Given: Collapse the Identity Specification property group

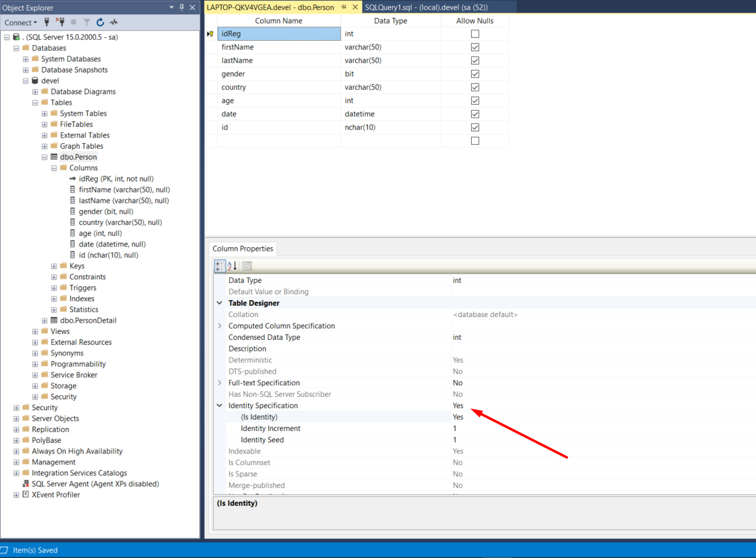Looking at the screenshot, I should click(x=220, y=406).
